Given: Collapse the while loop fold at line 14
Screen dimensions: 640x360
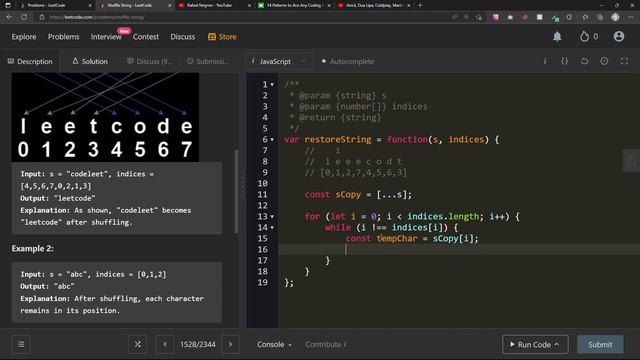Looking at the screenshot, I should tap(272, 228).
